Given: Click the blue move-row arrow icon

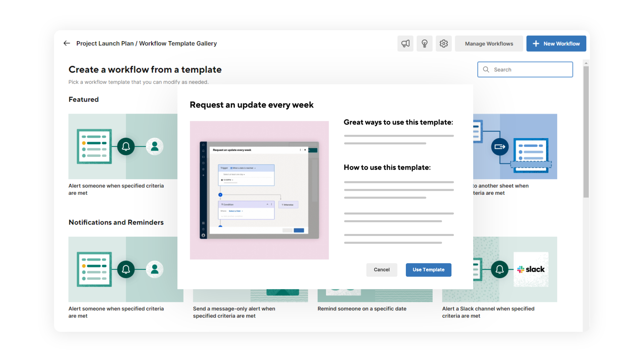Looking at the screenshot, I should pyautogui.click(x=500, y=147).
